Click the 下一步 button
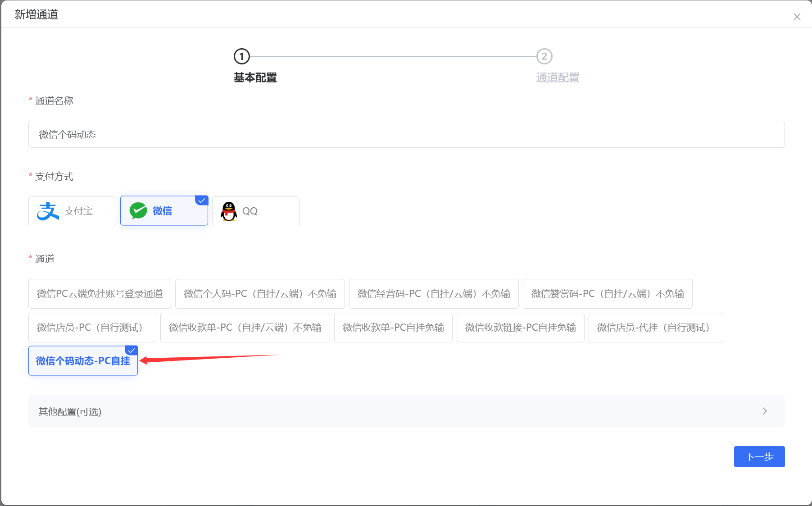812x506 pixels. click(x=759, y=456)
